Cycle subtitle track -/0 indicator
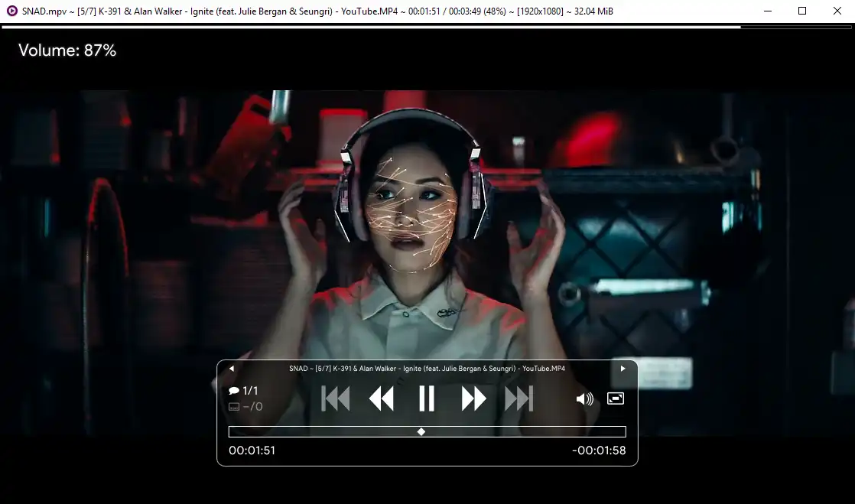Screen dimensions: 855x504 coord(245,406)
